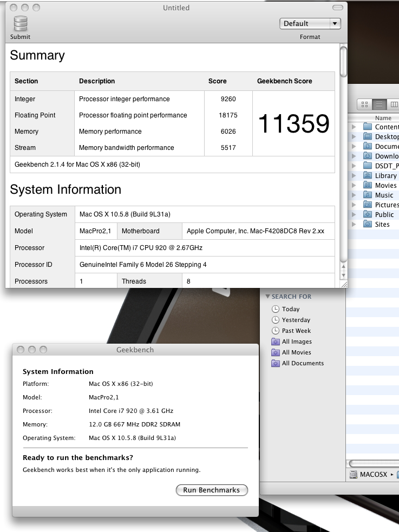This screenshot has height=532, width=399.
Task: Click the Submit database icon
Action: pos(21,23)
